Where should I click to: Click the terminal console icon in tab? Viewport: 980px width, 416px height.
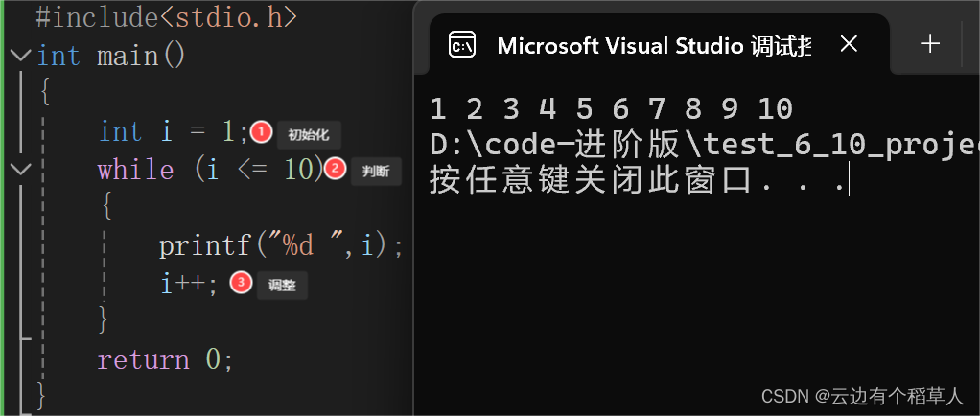coord(462,45)
